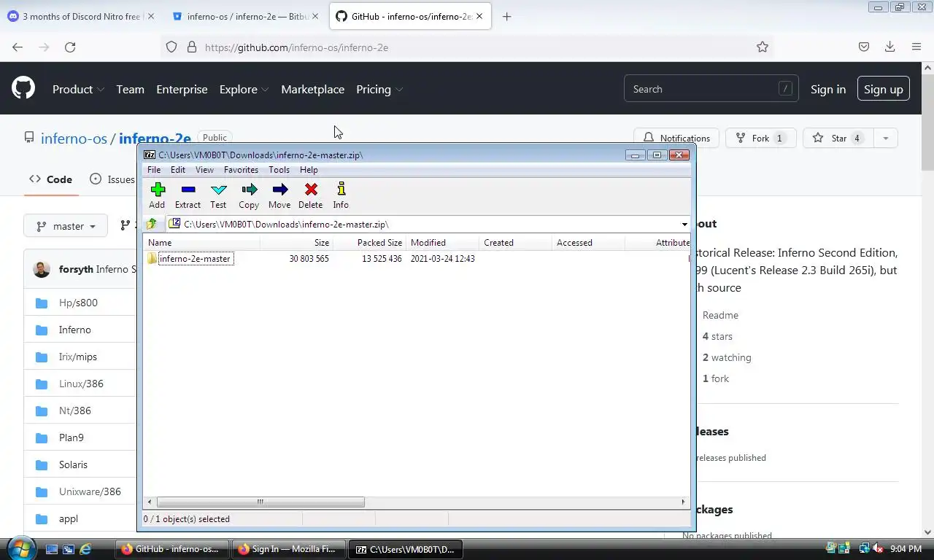934x560 pixels.
Task: Sort by the Packed Size column header
Action: (x=369, y=243)
